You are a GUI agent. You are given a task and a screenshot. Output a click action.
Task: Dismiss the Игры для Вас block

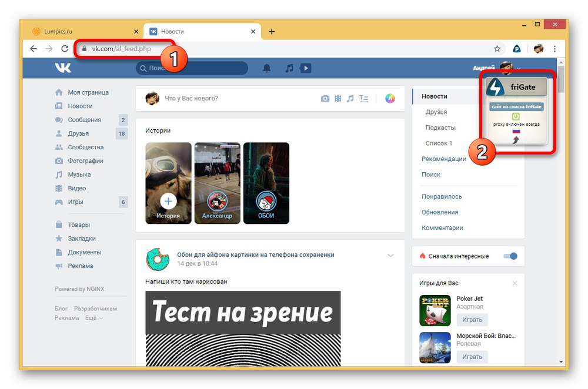(x=515, y=283)
